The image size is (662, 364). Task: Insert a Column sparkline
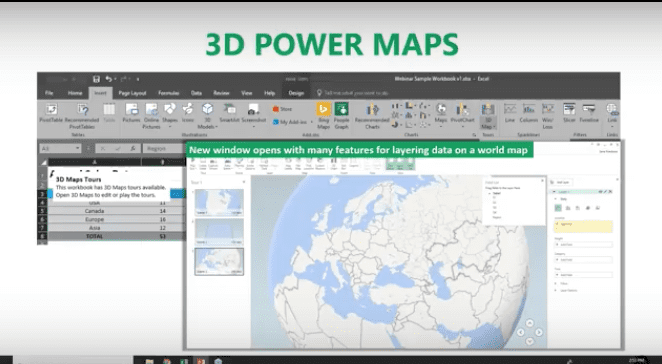pos(529,113)
